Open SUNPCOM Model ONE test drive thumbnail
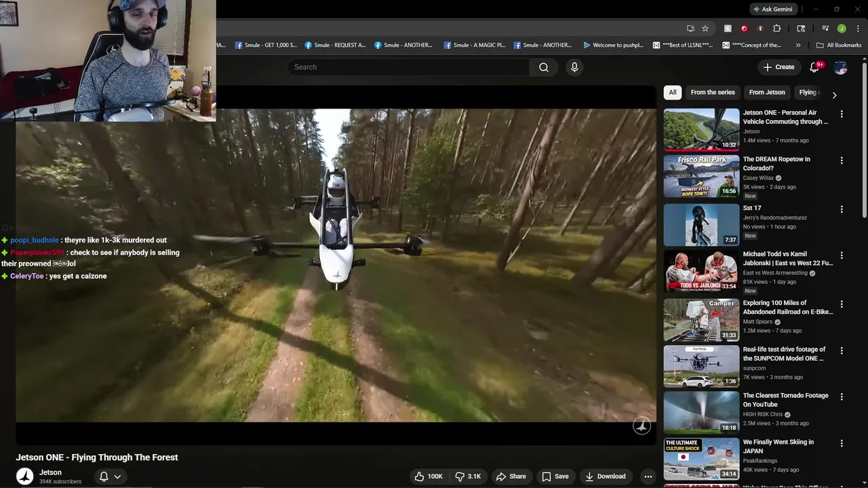 701,366
